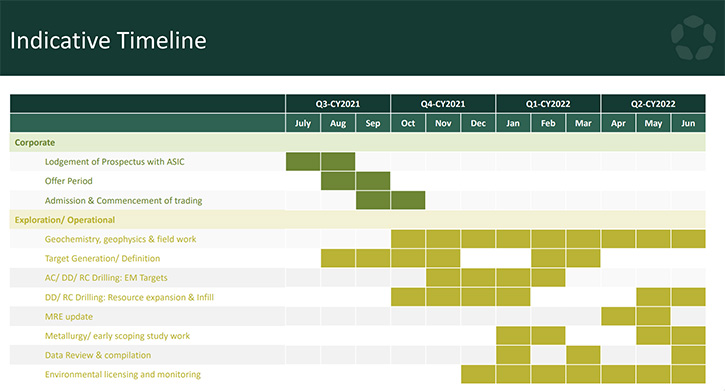Click the May bar for MRE update

[653, 317]
